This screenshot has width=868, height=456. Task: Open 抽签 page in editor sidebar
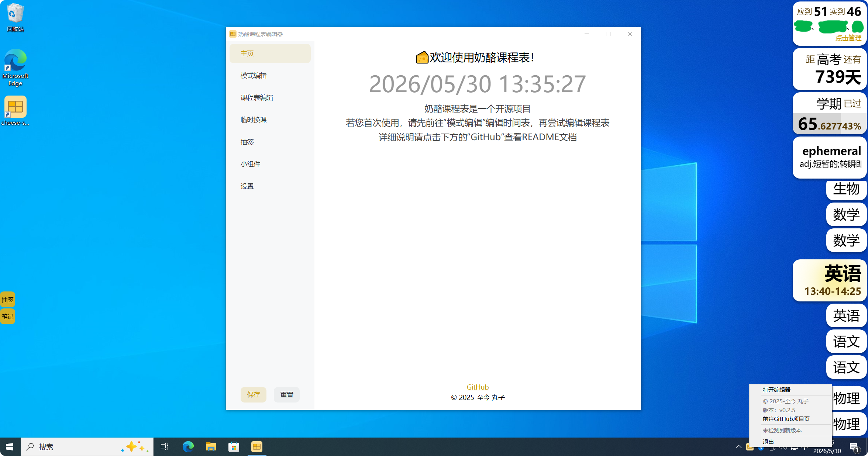(x=270, y=142)
